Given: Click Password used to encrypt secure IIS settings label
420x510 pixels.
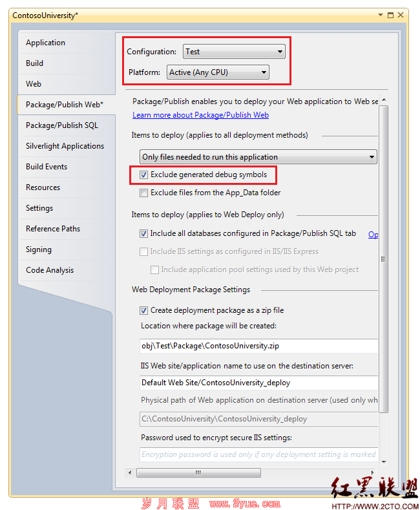Looking at the screenshot, I should (216, 438).
